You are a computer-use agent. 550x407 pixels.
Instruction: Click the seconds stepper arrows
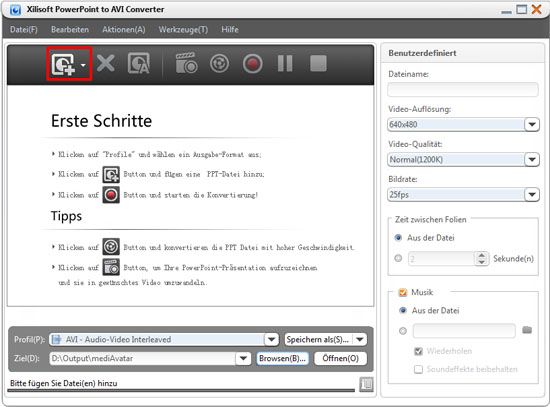click(482, 259)
